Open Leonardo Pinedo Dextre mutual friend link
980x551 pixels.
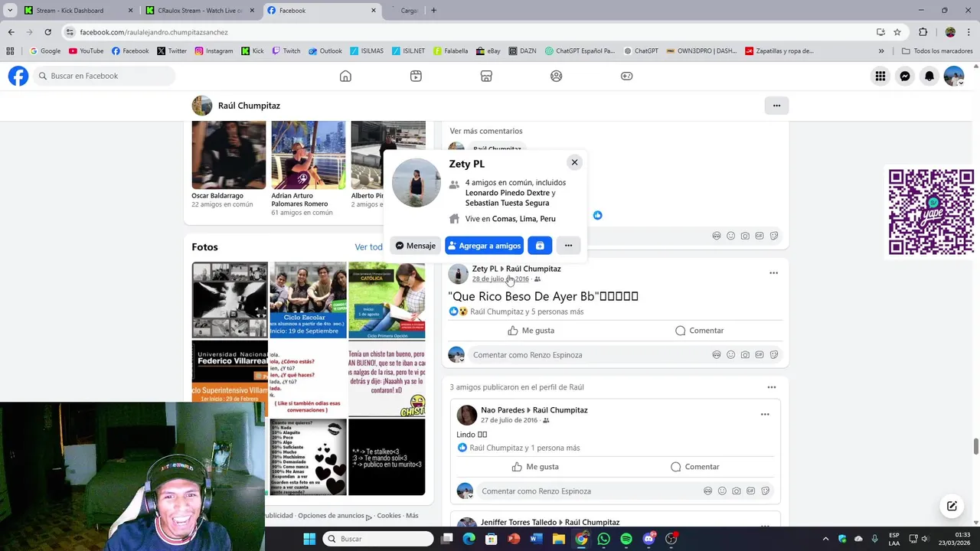pos(507,193)
